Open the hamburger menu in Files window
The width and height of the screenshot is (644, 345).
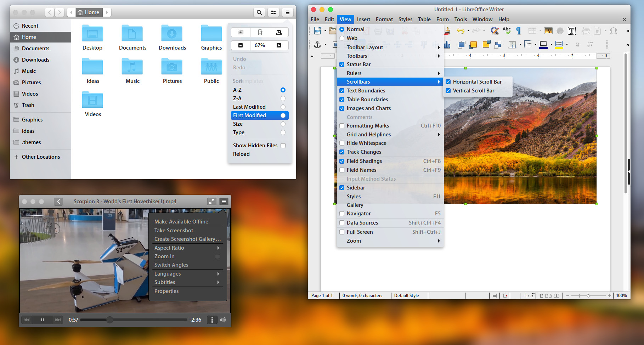[x=288, y=12]
